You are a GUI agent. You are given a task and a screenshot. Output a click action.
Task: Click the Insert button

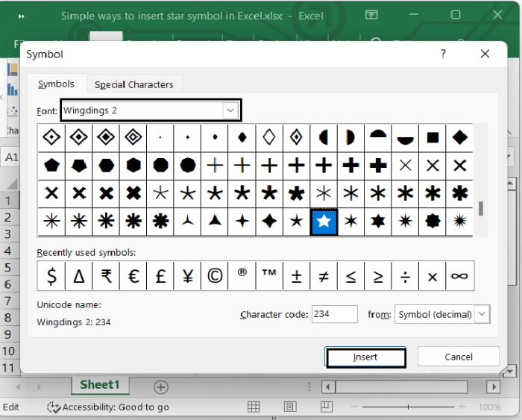point(365,357)
